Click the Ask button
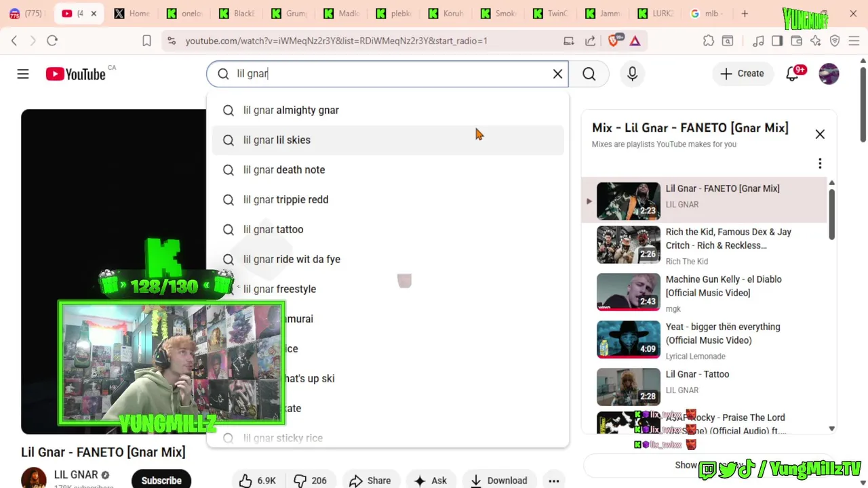868x488 pixels. [431, 481]
